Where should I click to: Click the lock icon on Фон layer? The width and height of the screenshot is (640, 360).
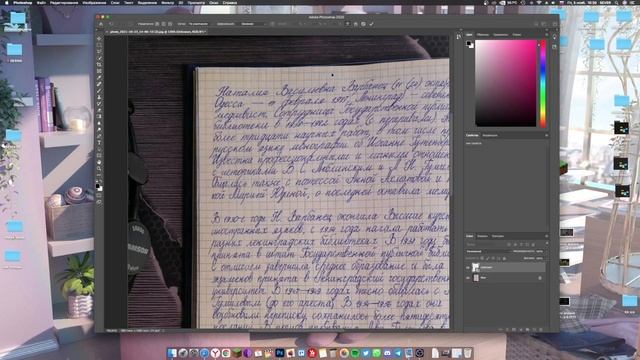(x=540, y=278)
